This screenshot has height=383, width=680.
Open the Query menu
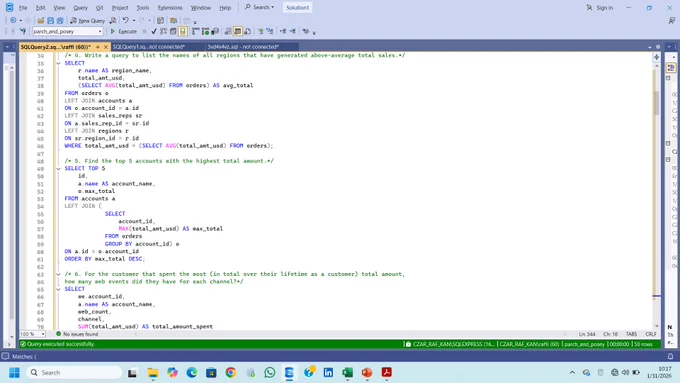(x=80, y=8)
